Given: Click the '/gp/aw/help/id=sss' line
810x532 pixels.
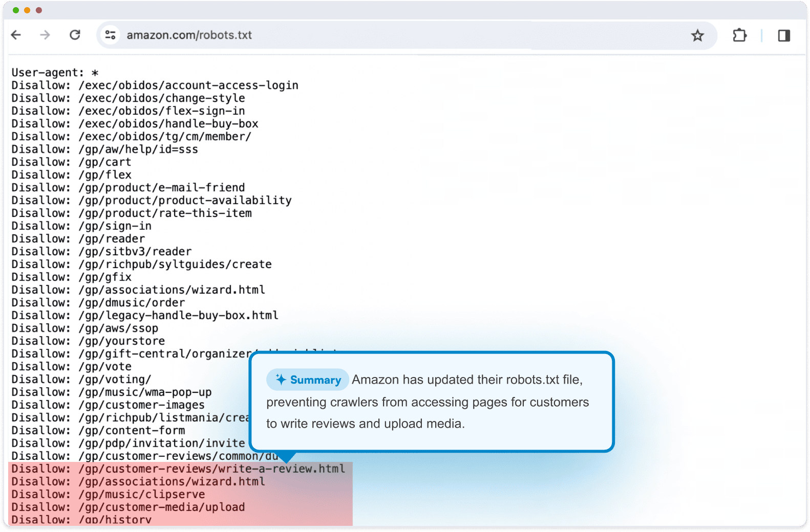Looking at the screenshot, I should 105,149.
